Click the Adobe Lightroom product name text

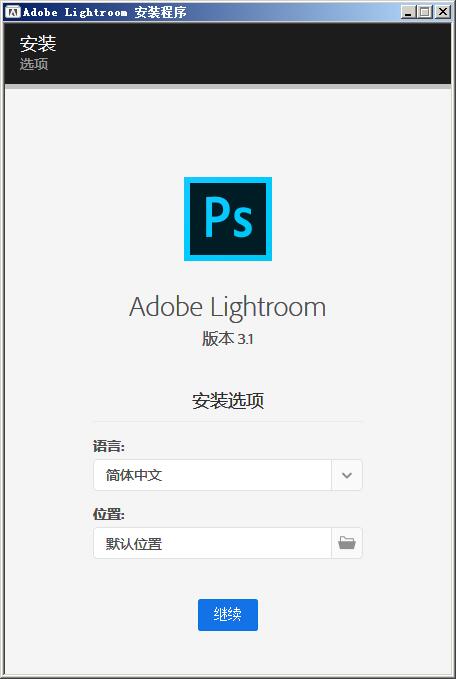click(x=227, y=307)
